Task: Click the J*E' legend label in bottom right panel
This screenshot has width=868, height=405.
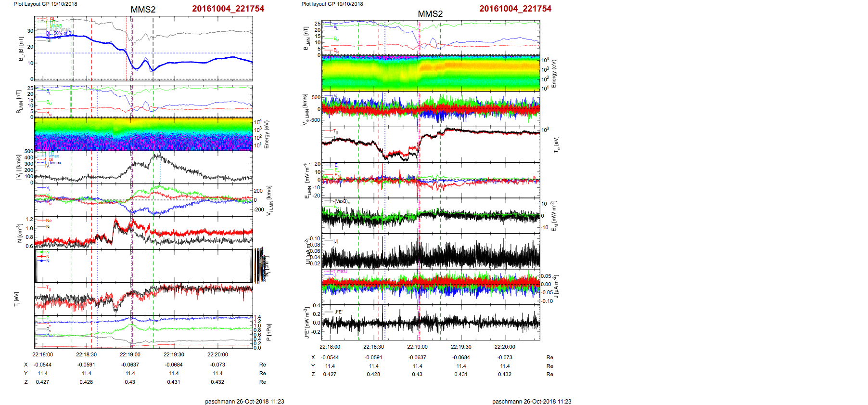Action: point(338,312)
